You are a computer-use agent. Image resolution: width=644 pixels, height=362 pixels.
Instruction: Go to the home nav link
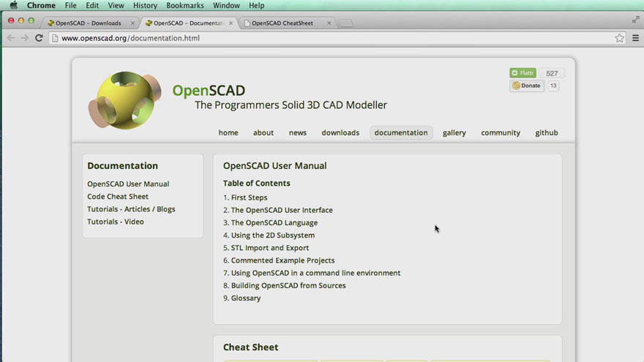228,132
